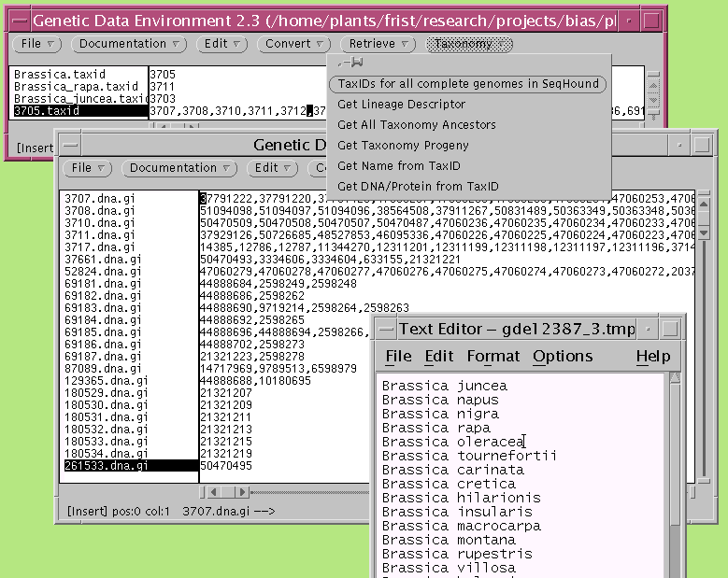
Task: Select Get Name from TaxID
Action: point(399,165)
